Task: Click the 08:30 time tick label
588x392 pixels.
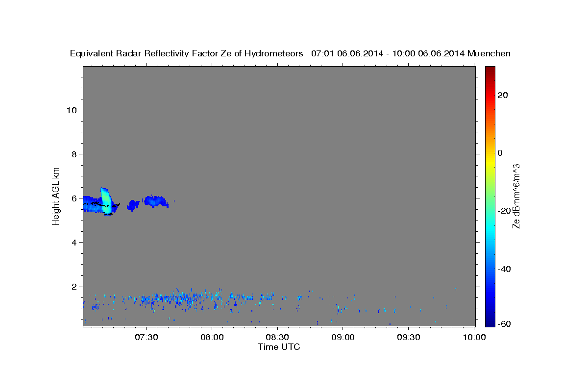Action: click(278, 337)
